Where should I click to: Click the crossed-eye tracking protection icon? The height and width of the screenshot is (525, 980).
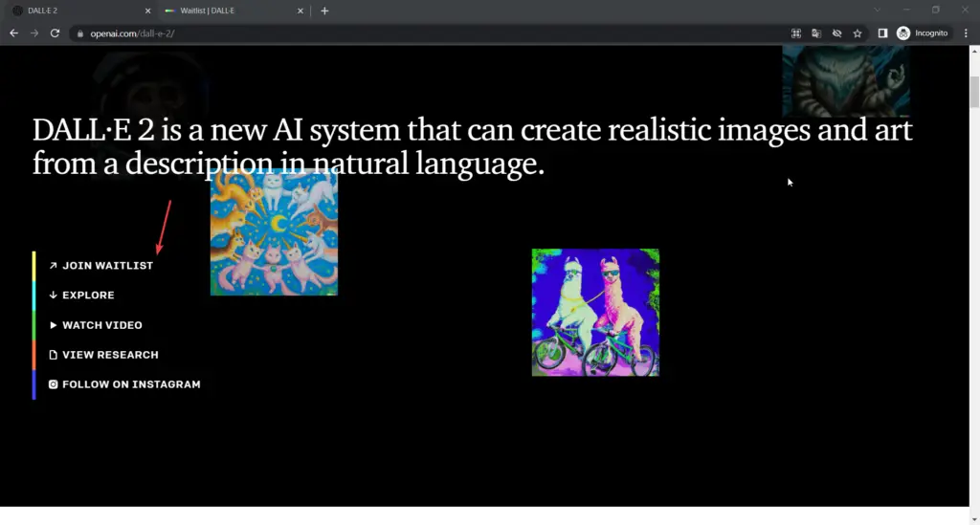836,33
